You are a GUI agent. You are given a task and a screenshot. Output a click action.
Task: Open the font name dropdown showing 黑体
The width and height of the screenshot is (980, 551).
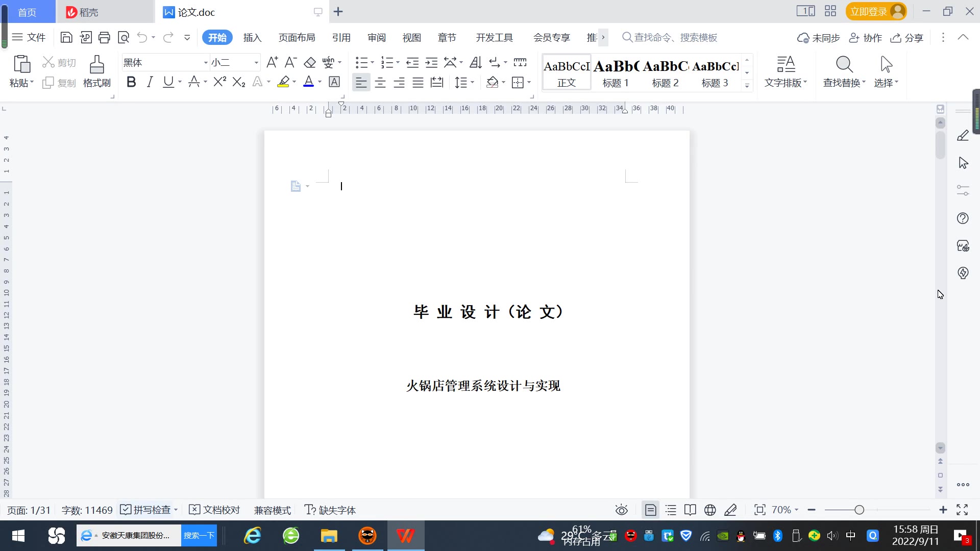click(206, 63)
